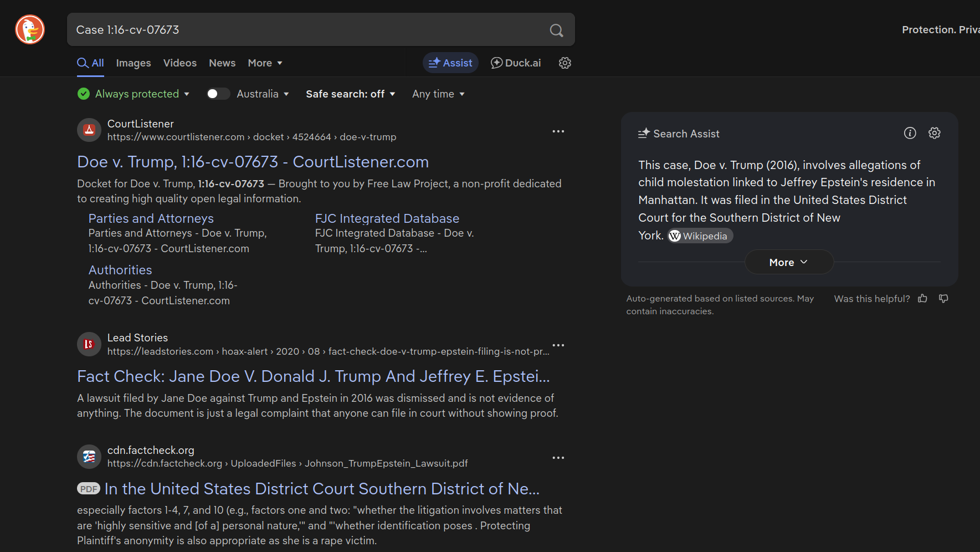Click the cdn.factcheck.org URL breadcrumb
The image size is (980, 552).
point(288,463)
